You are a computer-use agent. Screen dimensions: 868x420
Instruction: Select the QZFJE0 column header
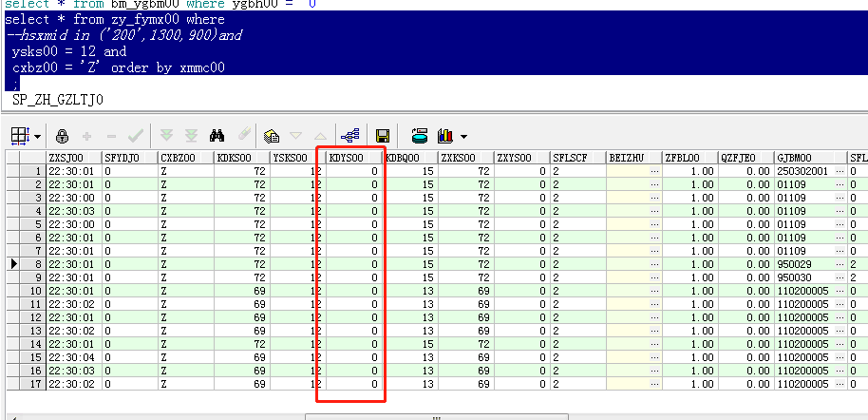pyautogui.click(x=746, y=158)
